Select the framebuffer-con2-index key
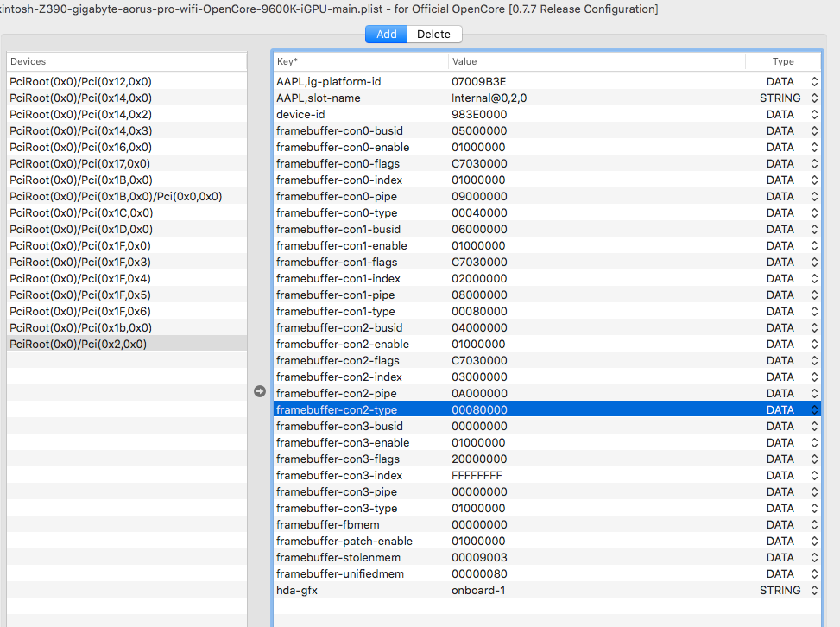Viewport: 840px width, 627px height. click(339, 377)
